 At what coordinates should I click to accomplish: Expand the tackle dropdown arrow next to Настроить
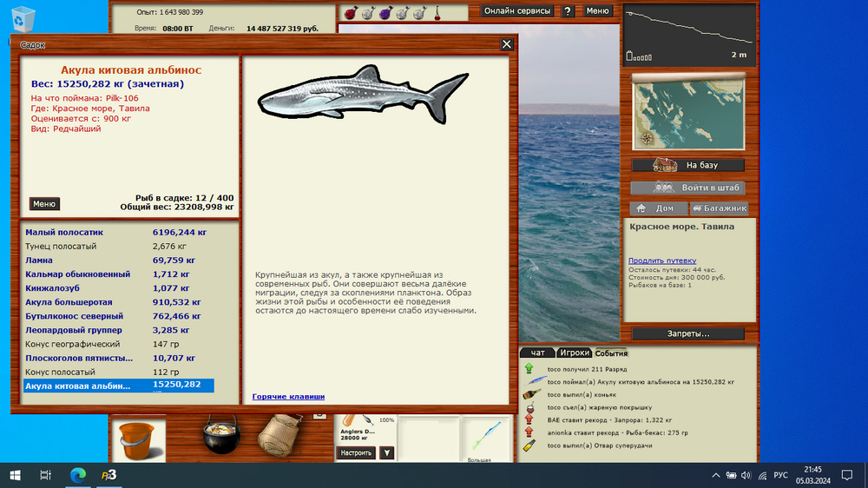click(387, 453)
